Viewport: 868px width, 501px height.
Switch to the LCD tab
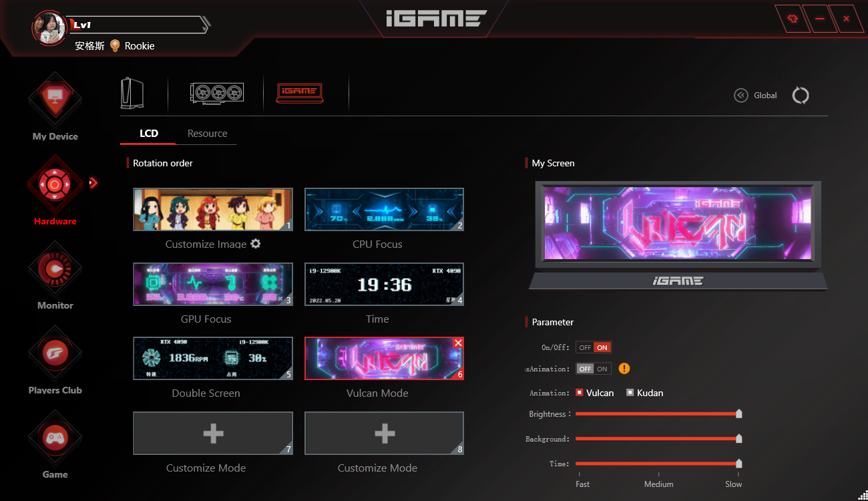(x=148, y=134)
